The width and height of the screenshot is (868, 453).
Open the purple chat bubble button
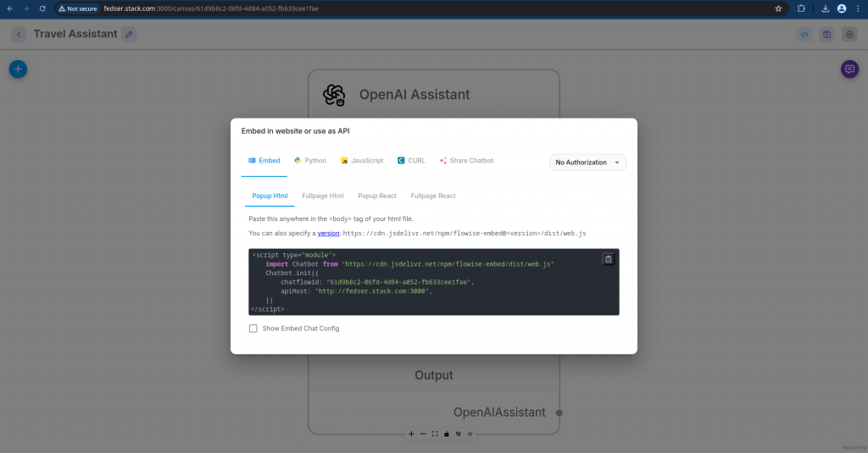849,69
